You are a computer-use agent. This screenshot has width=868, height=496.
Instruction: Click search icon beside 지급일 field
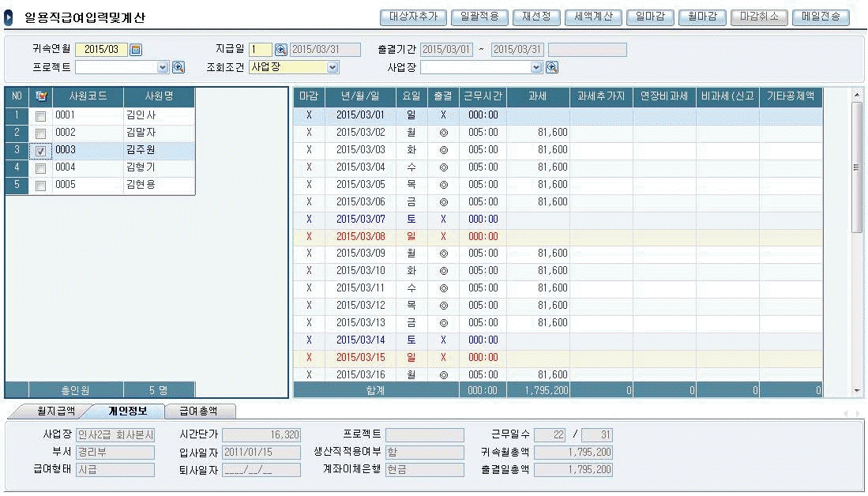point(281,50)
